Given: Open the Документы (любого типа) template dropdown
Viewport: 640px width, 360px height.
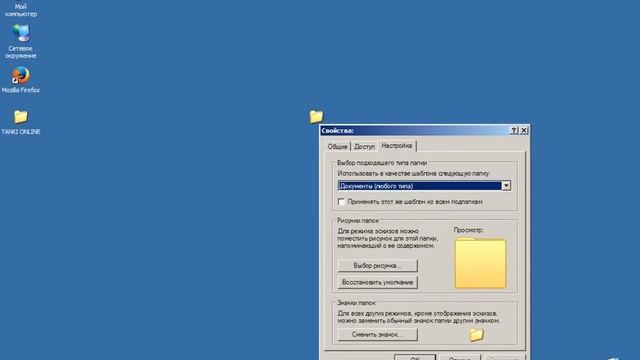Looking at the screenshot, I should [x=506, y=186].
